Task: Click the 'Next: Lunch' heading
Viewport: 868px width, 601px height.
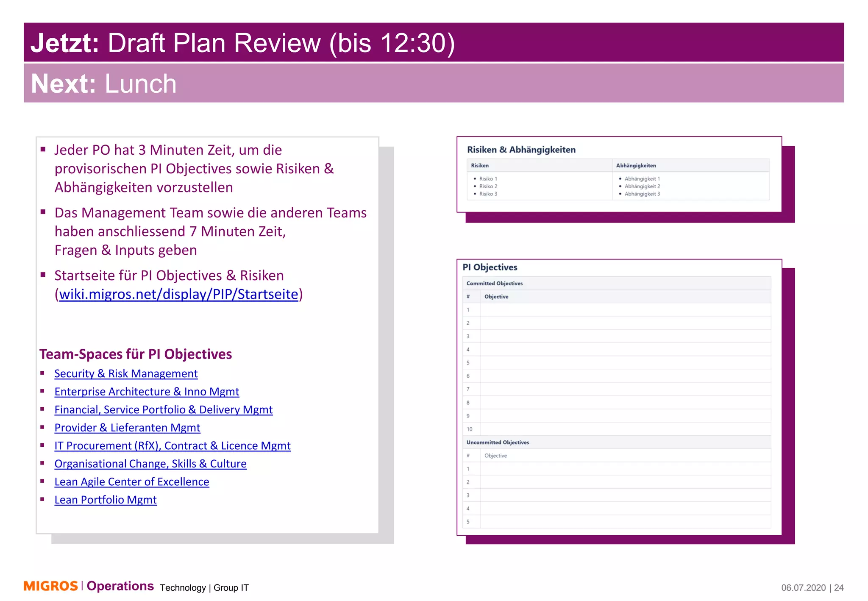Action: coord(103,83)
